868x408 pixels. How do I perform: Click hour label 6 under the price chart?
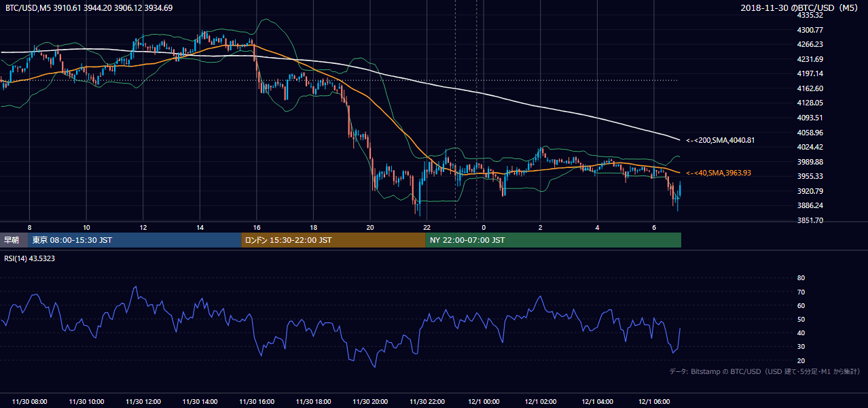(x=654, y=227)
